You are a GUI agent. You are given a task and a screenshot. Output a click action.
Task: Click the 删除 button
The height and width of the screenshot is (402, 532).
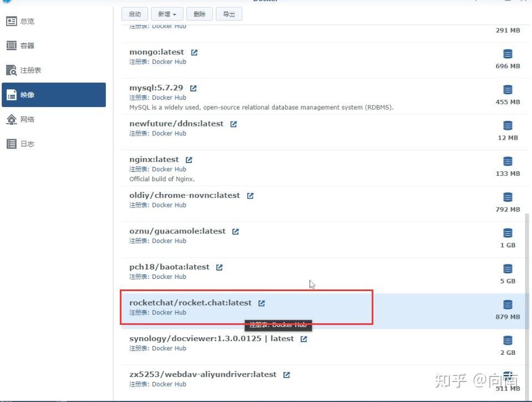point(199,14)
